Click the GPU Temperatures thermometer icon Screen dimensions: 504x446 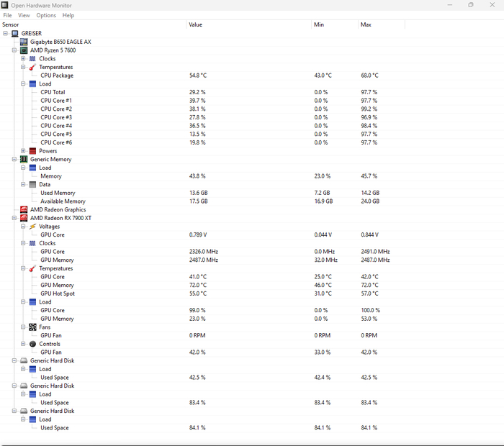tap(32, 268)
